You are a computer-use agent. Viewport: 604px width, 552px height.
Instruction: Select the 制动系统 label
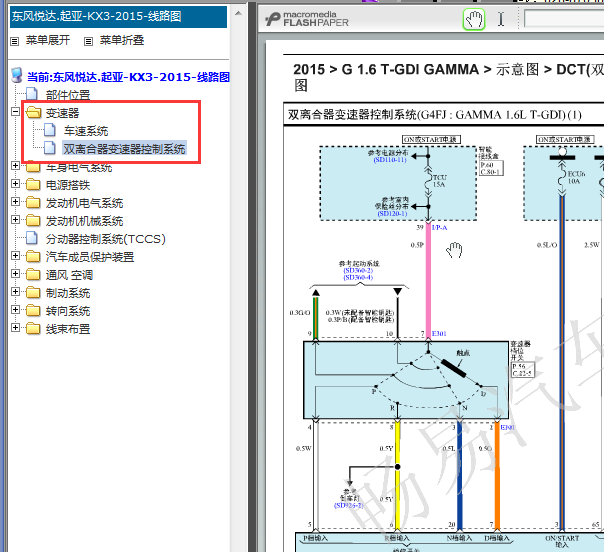[68, 293]
